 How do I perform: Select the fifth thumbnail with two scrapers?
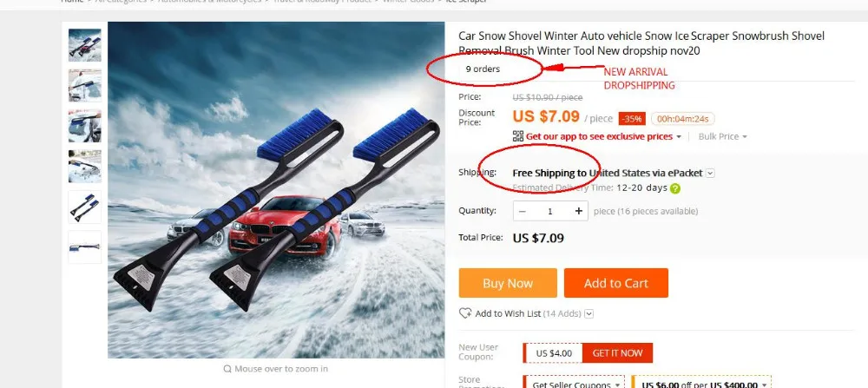pos(85,207)
